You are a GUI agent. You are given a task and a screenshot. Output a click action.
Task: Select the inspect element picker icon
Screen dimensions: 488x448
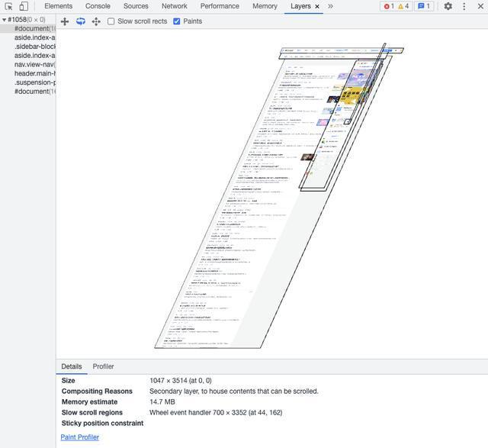[8, 6]
